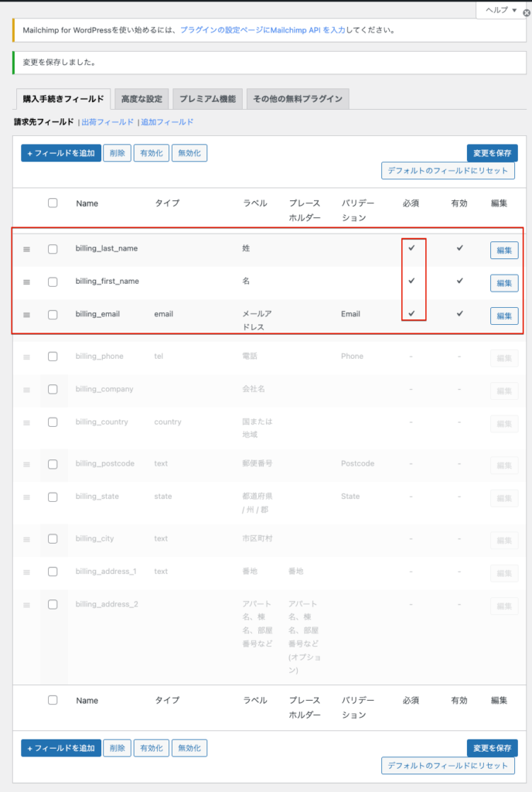Viewport: 532px width, 792px height.
Task: Click drag handle icon of billing_email row
Action: tap(26, 315)
